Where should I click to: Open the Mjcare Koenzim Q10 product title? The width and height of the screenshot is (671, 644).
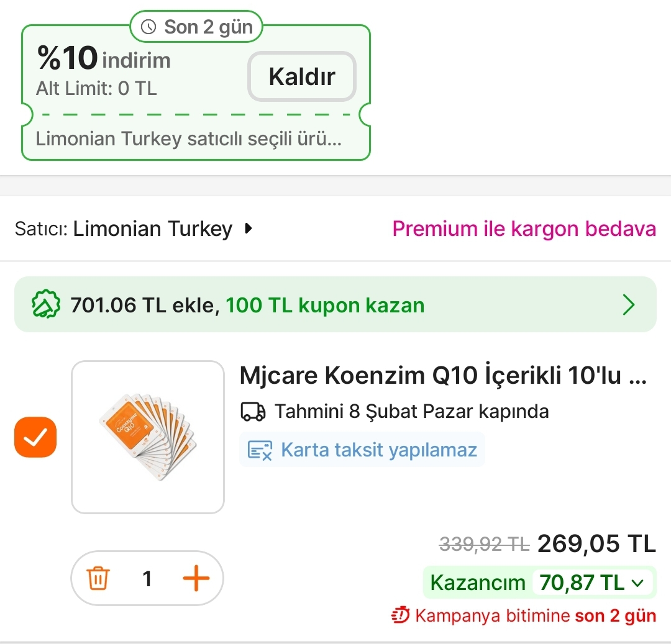[443, 375]
